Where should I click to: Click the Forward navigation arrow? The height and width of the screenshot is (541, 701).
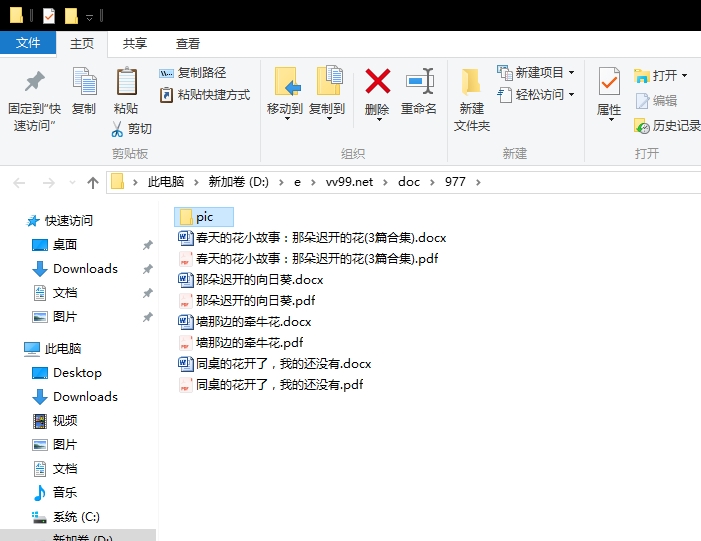point(48,182)
